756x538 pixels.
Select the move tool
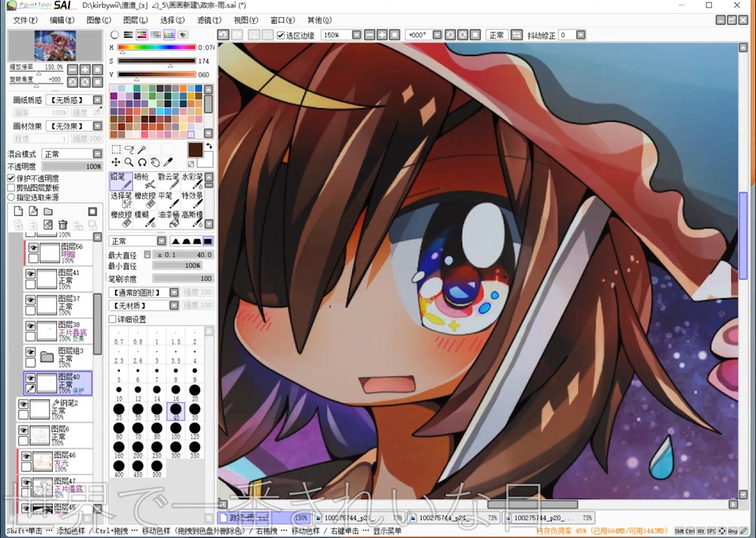116,162
